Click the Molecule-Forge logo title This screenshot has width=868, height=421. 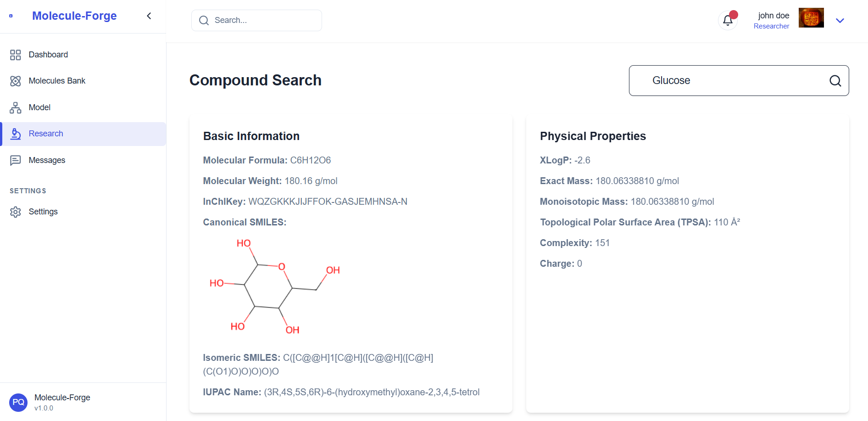click(74, 16)
